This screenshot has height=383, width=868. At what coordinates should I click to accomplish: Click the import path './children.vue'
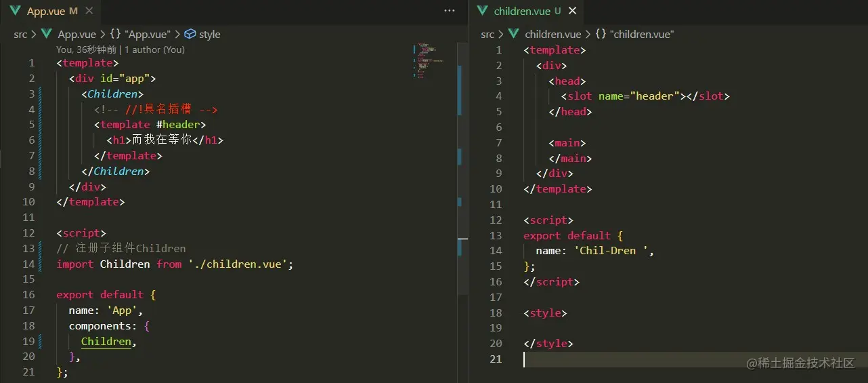(x=240, y=264)
